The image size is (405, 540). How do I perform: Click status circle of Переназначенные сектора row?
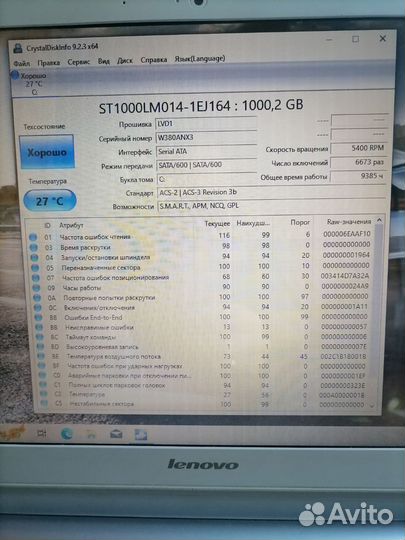35,267
